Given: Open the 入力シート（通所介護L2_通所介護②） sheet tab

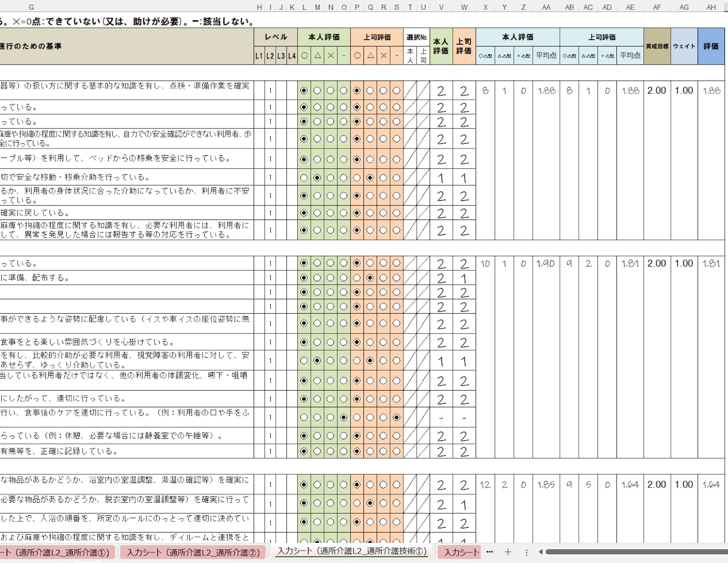Looking at the screenshot, I should coord(194,552).
